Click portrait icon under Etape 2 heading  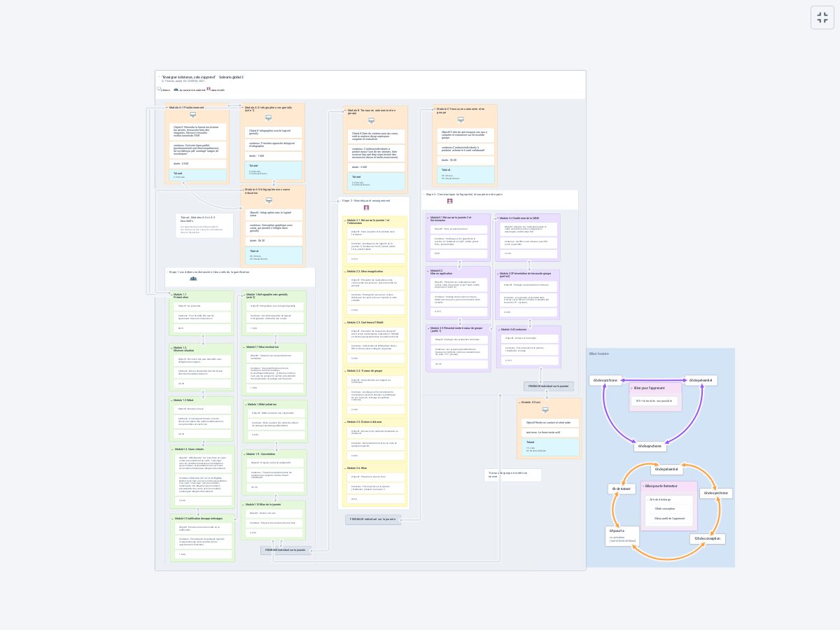tap(366, 208)
